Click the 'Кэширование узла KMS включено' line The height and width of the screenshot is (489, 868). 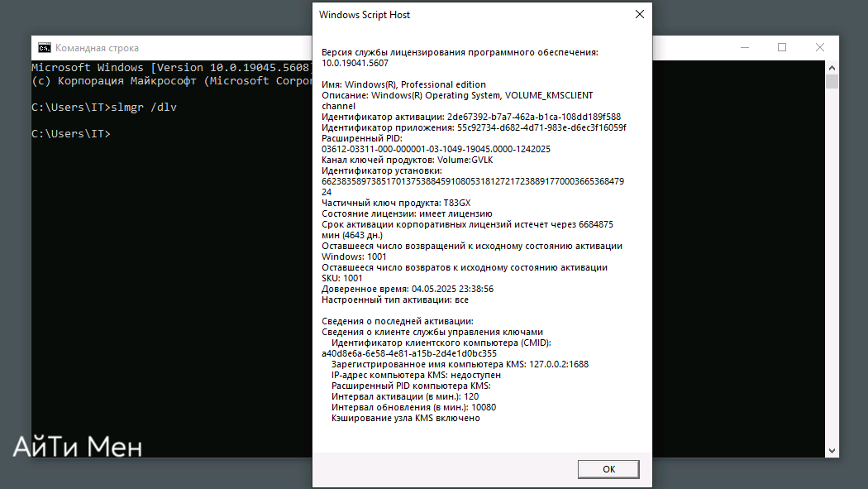click(x=406, y=418)
